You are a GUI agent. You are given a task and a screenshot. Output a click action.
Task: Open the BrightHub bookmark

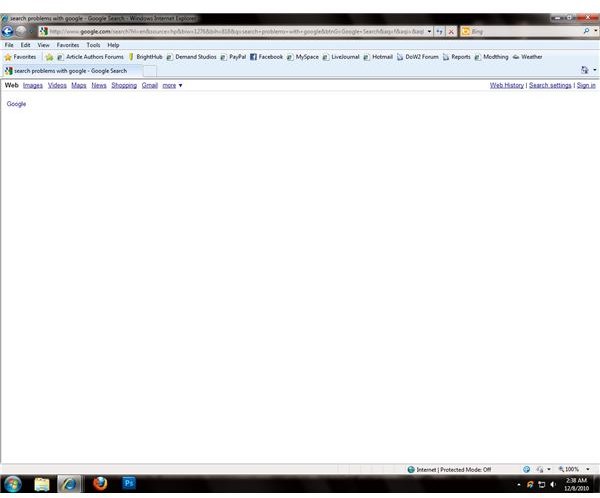[x=145, y=57]
